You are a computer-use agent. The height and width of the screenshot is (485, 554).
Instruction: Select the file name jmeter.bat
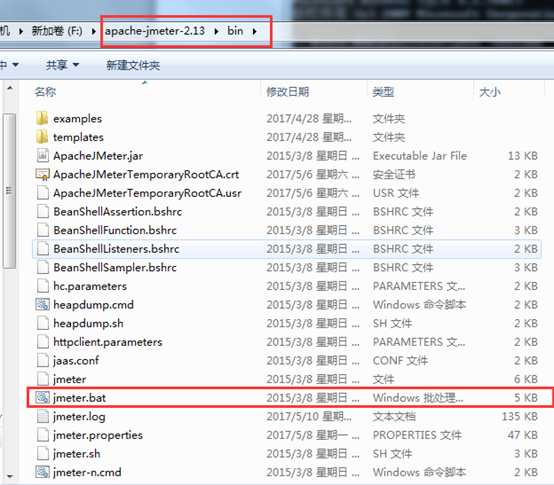[79, 398]
